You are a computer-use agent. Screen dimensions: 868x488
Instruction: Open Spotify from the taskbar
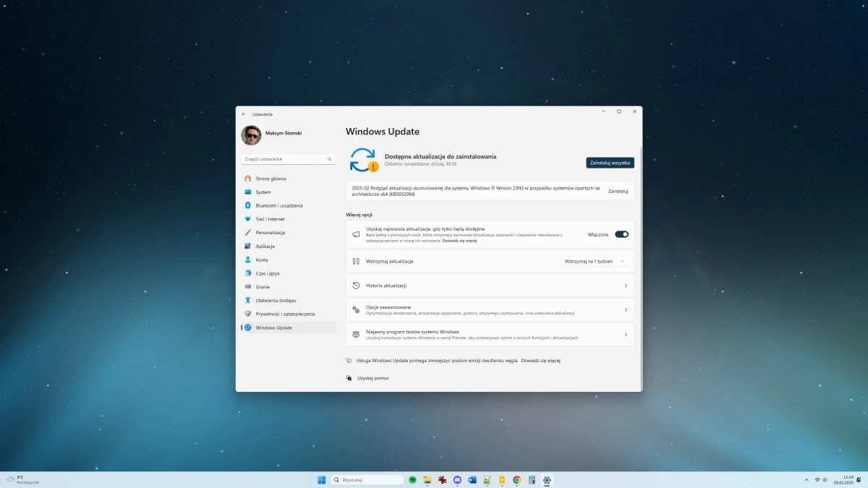412,479
